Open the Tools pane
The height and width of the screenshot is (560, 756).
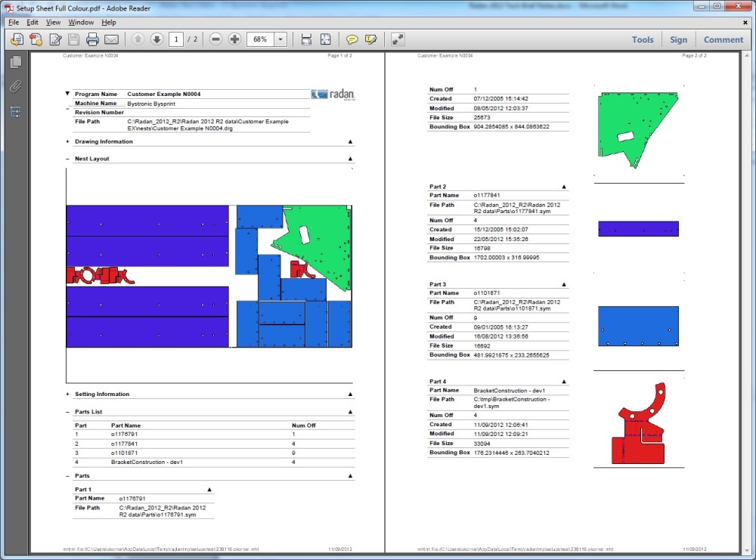[643, 40]
